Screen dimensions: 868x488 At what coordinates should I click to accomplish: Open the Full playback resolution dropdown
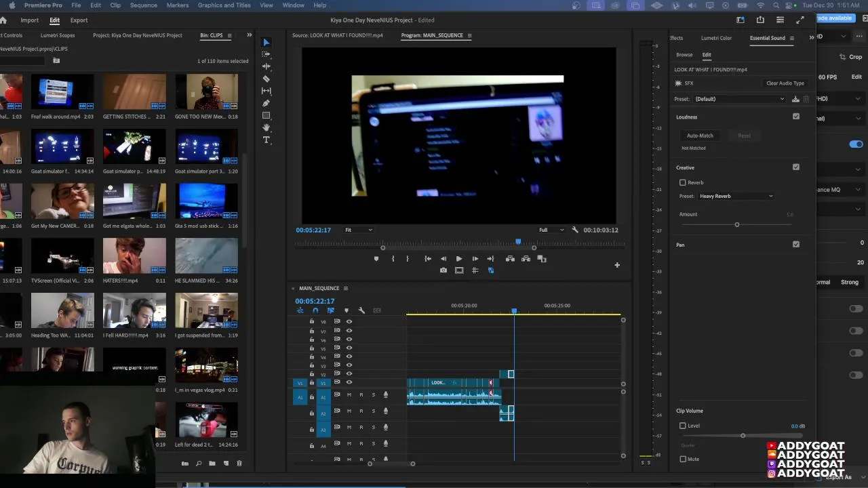click(x=551, y=230)
